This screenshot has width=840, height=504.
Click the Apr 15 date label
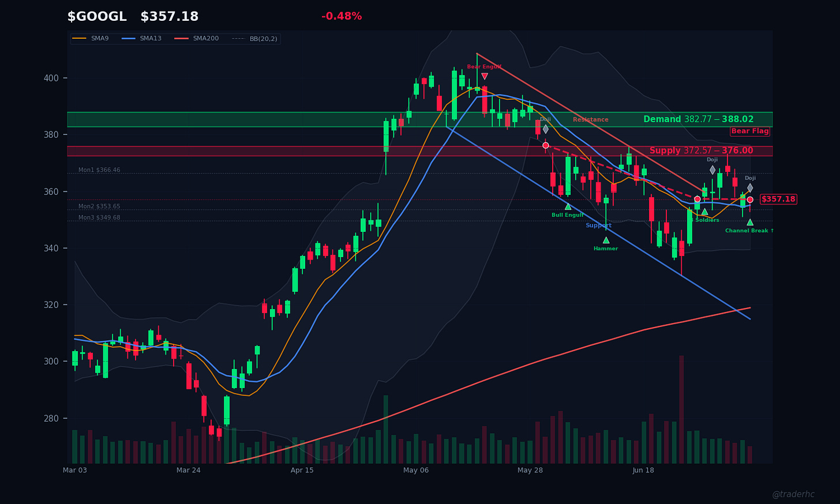tap(302, 471)
